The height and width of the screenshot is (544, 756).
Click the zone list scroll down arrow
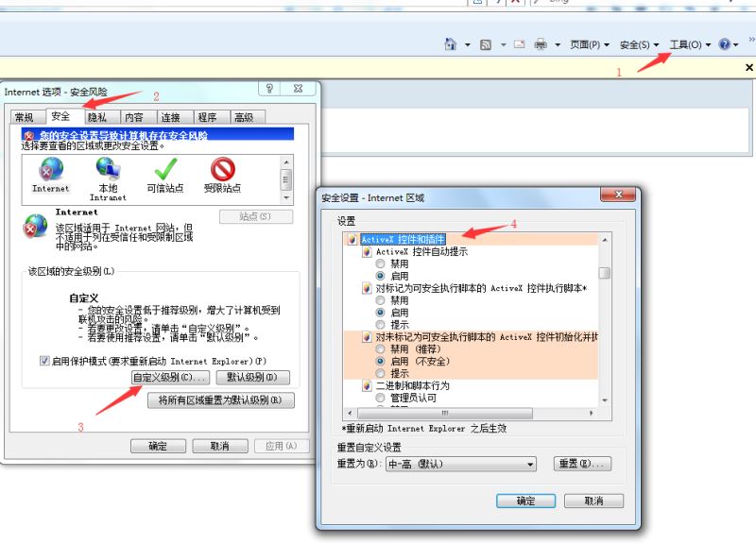[x=286, y=197]
